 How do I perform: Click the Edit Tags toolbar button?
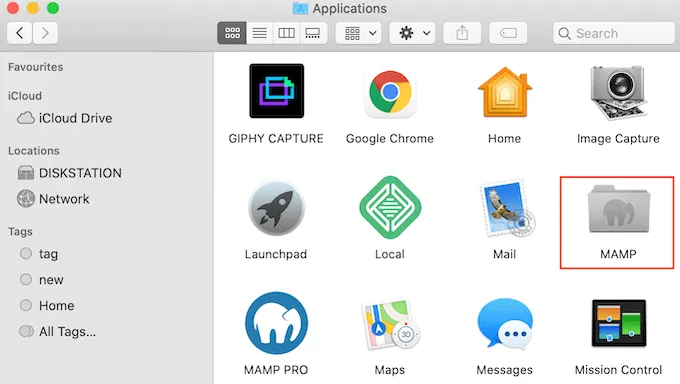tap(508, 33)
